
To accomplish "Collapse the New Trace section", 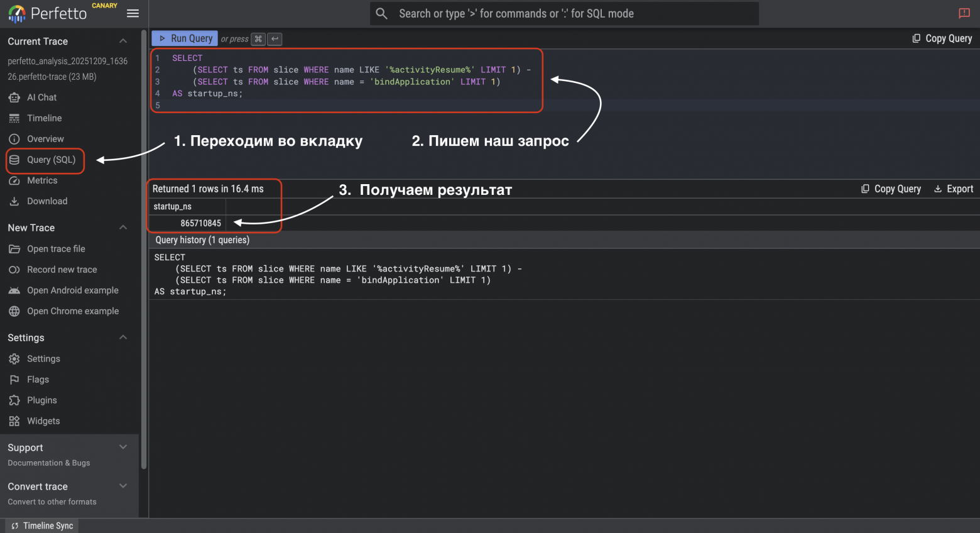I will [123, 228].
